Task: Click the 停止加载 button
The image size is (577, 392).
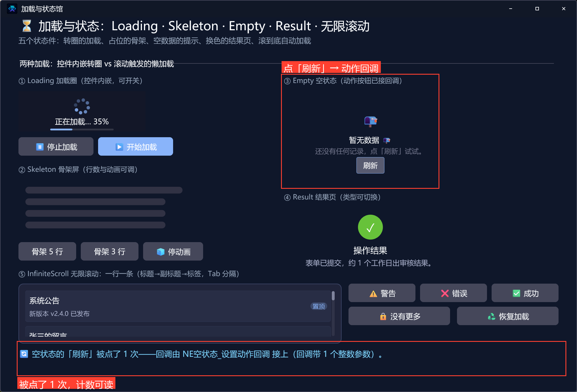Action: [x=56, y=147]
